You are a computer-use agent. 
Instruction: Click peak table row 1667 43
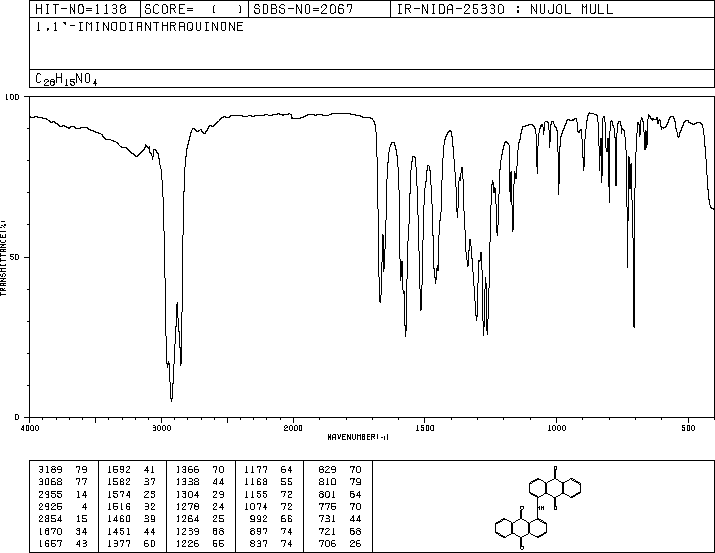coord(63,544)
